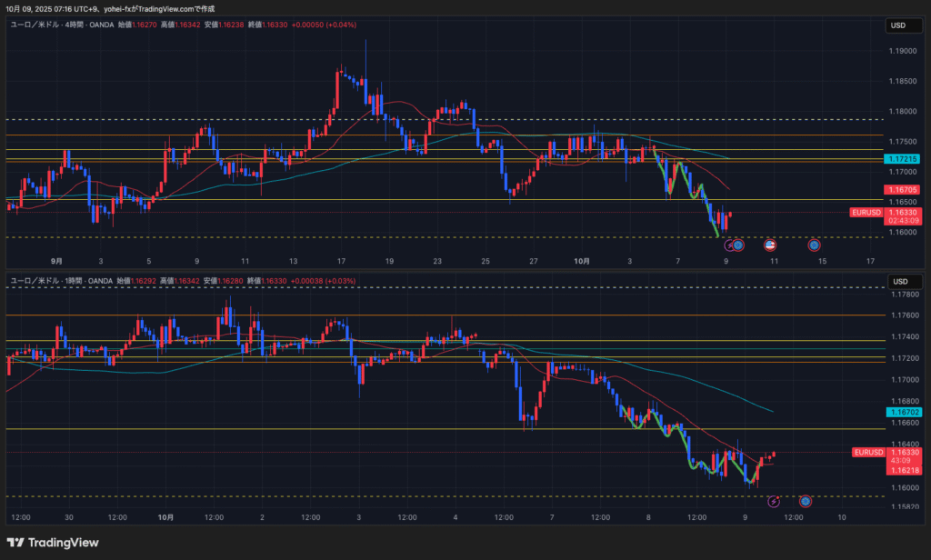Click the red EURUSD label on the lower chart
Viewport: 931px width, 560px height.
869,452
